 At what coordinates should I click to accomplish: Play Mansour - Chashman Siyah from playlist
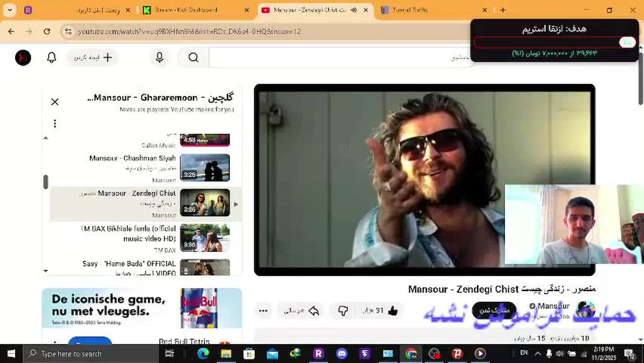coord(205,167)
